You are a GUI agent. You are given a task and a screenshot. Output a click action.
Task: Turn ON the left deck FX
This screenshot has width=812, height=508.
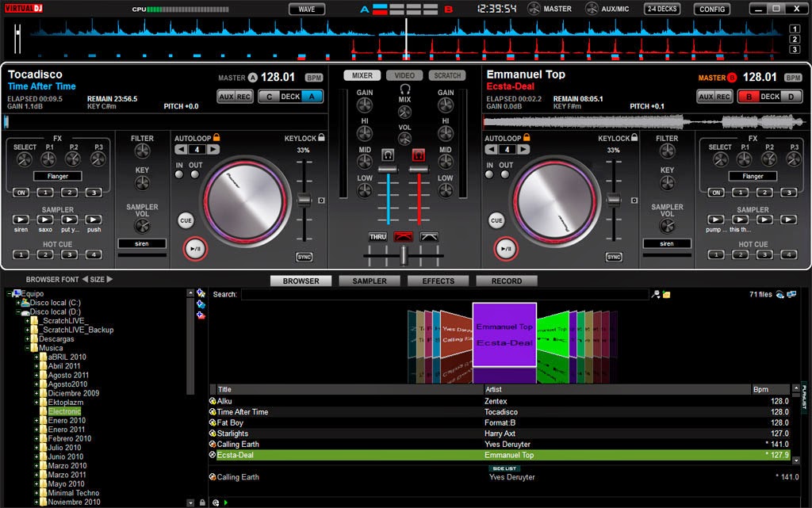tap(21, 193)
